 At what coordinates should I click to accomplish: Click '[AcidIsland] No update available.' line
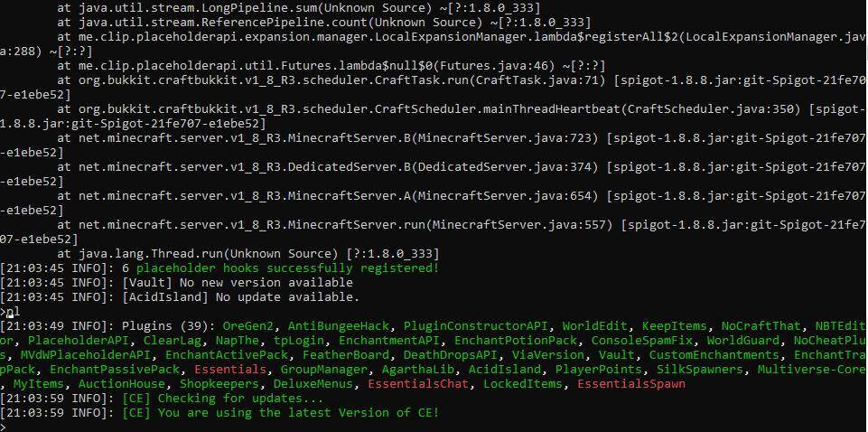click(x=241, y=296)
